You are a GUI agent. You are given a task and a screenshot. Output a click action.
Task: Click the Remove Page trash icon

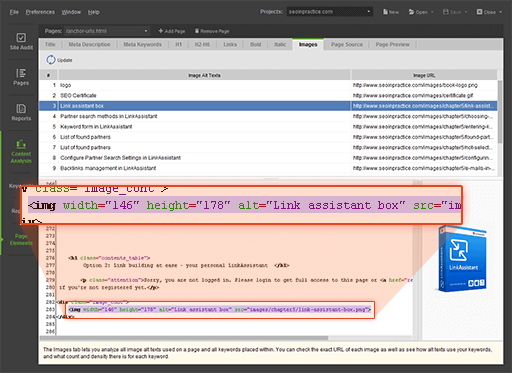tap(197, 31)
